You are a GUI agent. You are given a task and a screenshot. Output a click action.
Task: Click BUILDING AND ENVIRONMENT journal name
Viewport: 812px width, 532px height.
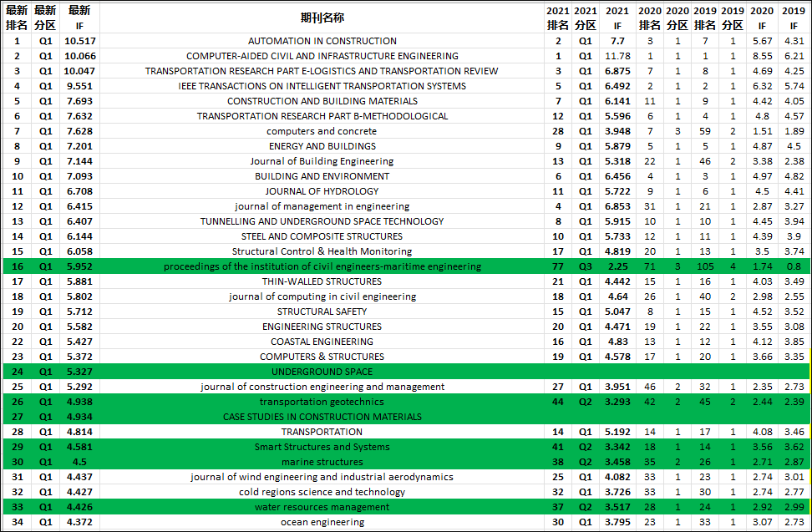[322, 176]
